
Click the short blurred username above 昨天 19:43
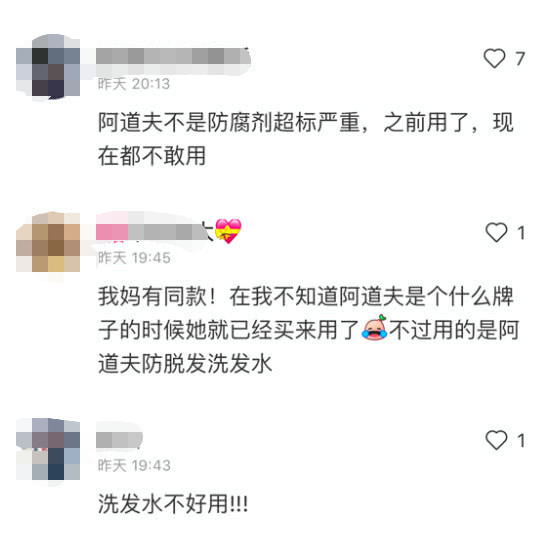pyautogui.click(x=119, y=439)
